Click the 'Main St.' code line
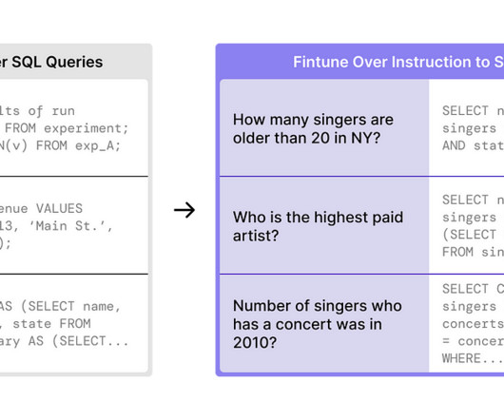 click(x=56, y=226)
